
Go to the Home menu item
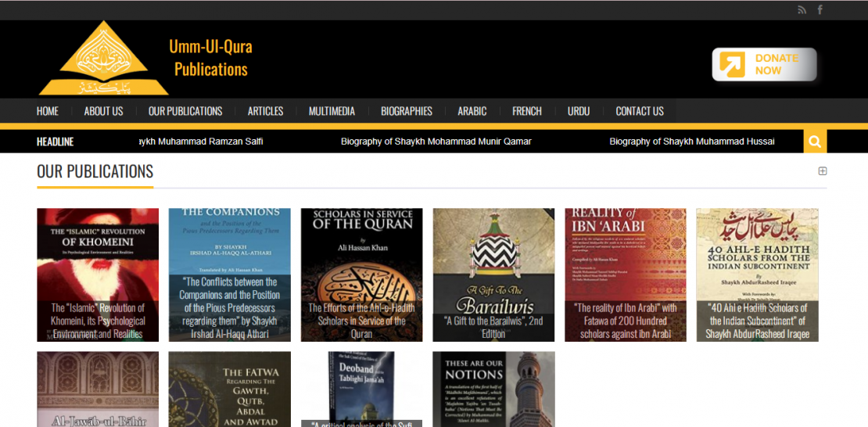tap(48, 111)
